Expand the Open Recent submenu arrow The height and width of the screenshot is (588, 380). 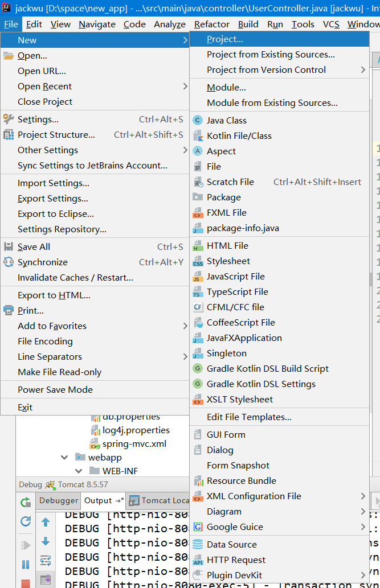185,87
